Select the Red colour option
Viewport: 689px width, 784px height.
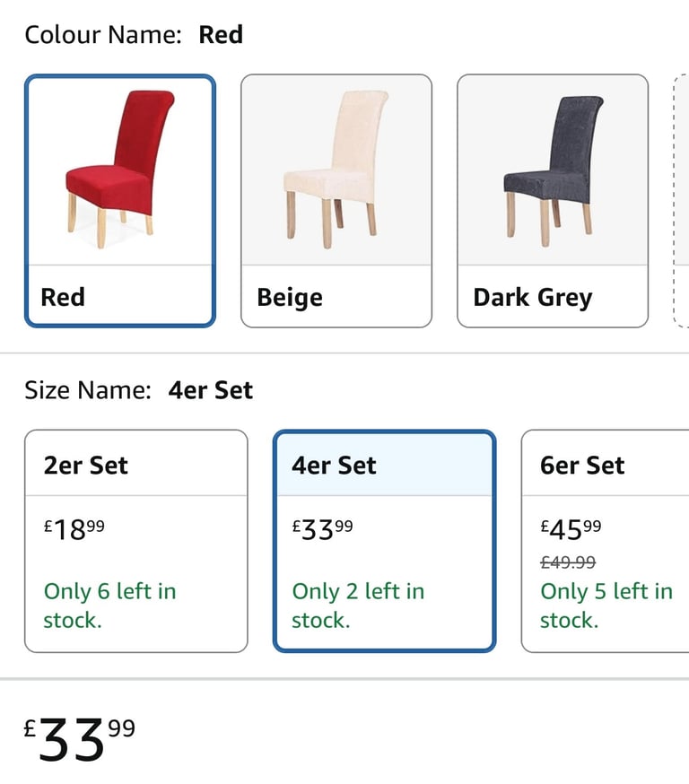click(120, 201)
